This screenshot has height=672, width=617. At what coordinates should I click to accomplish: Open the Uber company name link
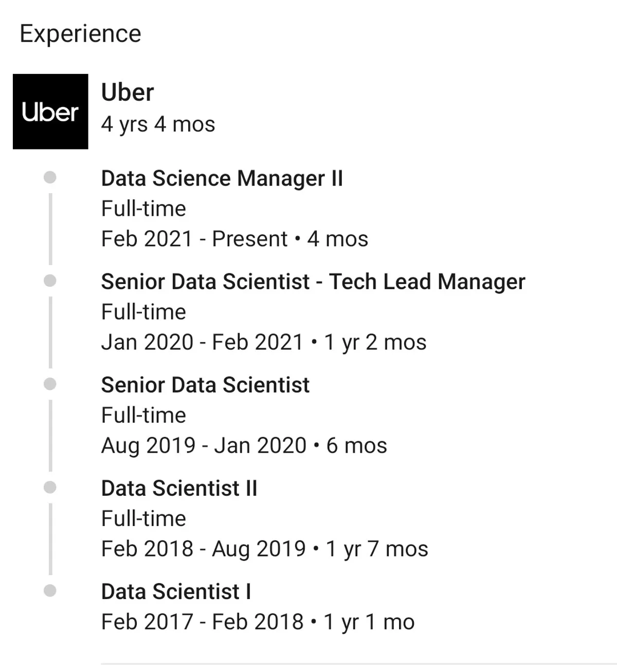click(127, 92)
